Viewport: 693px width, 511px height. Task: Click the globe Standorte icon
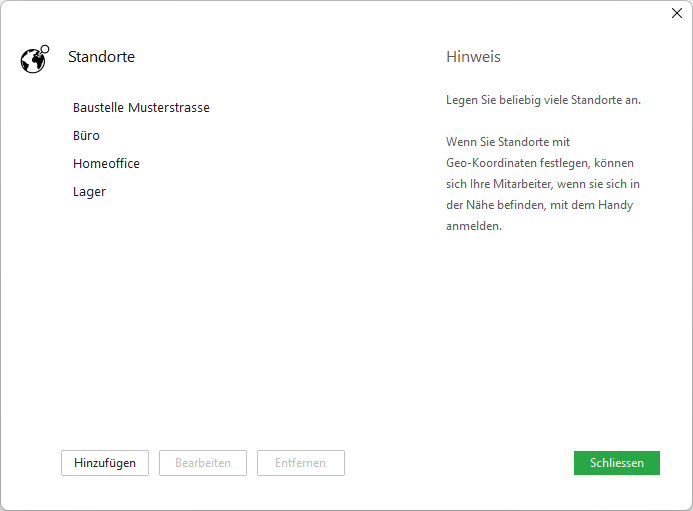[x=33, y=60]
